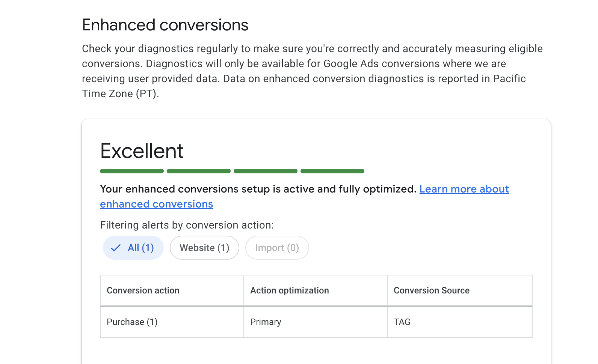598x364 pixels.
Task: Click the Action optimization column header
Action: pos(316,290)
